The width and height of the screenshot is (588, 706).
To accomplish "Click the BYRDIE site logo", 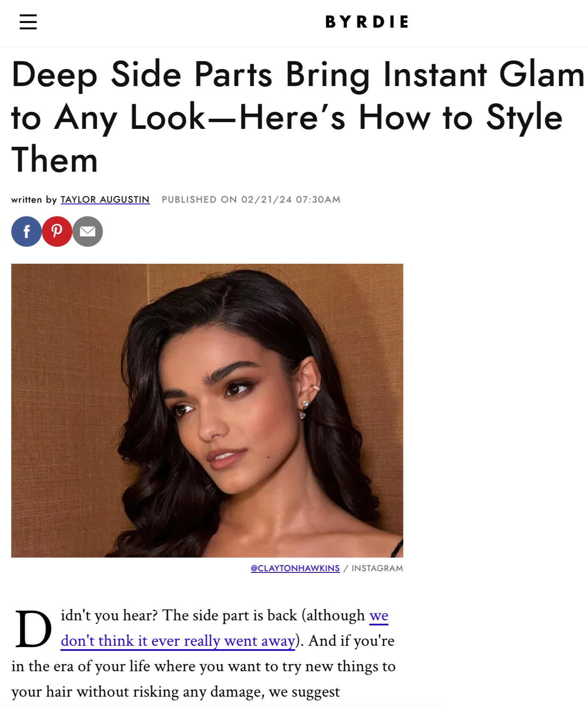I will tap(367, 22).
